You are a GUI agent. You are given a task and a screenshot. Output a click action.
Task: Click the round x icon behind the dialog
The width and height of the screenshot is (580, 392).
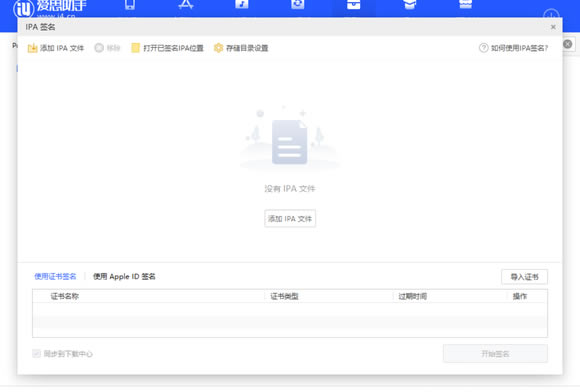click(567, 44)
